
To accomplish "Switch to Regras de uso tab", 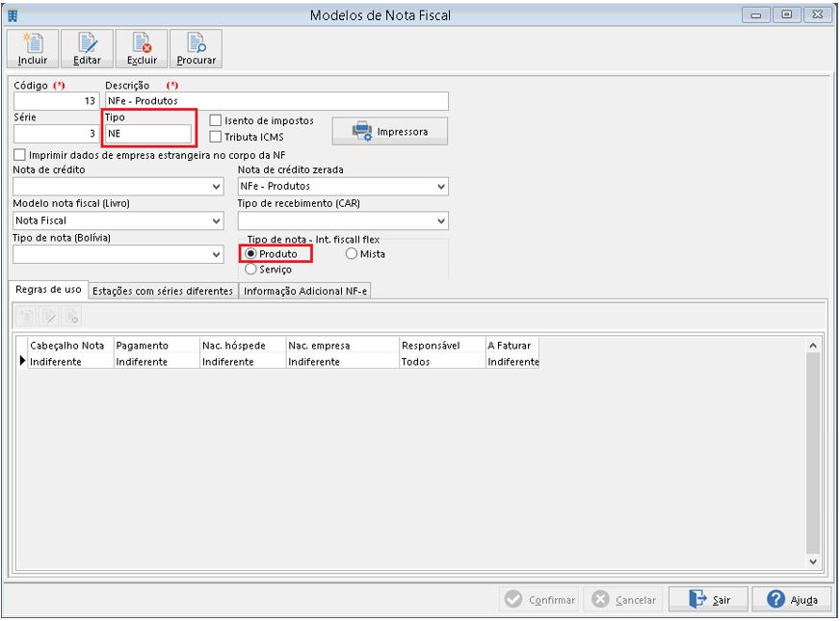I will click(x=48, y=290).
